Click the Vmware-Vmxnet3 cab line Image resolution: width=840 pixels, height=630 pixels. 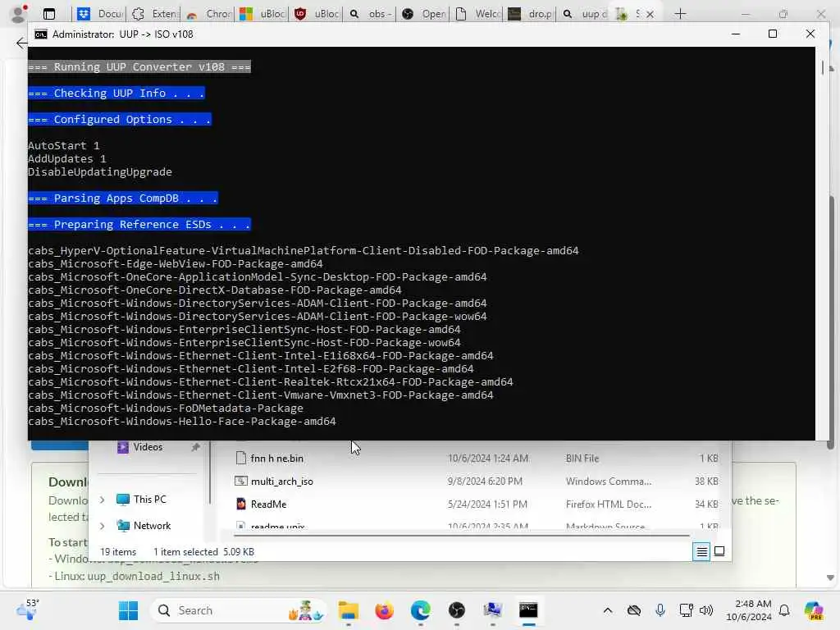click(x=261, y=395)
